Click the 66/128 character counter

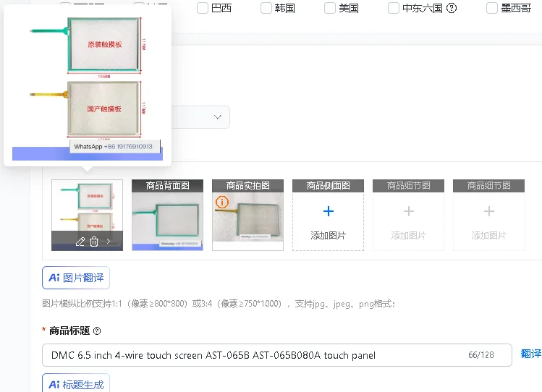(x=480, y=355)
